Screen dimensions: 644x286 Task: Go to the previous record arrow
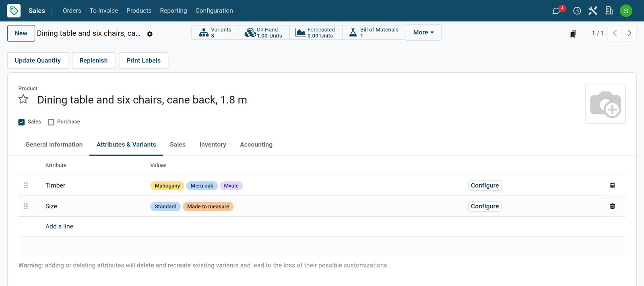[x=615, y=33]
